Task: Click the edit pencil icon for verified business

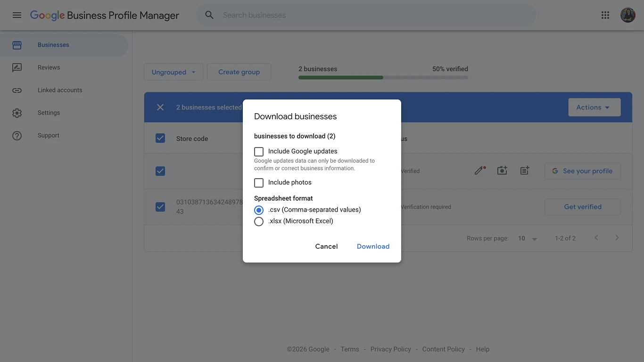Action: [x=480, y=171]
